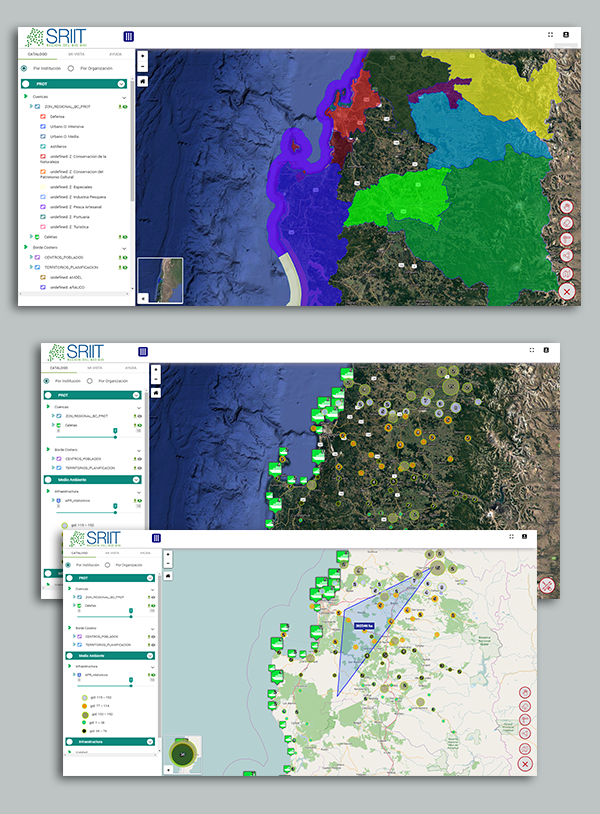The height and width of the screenshot is (814, 600).
Task: Expand Infraestructura group chevron at front window bottom
Action: click(x=150, y=741)
